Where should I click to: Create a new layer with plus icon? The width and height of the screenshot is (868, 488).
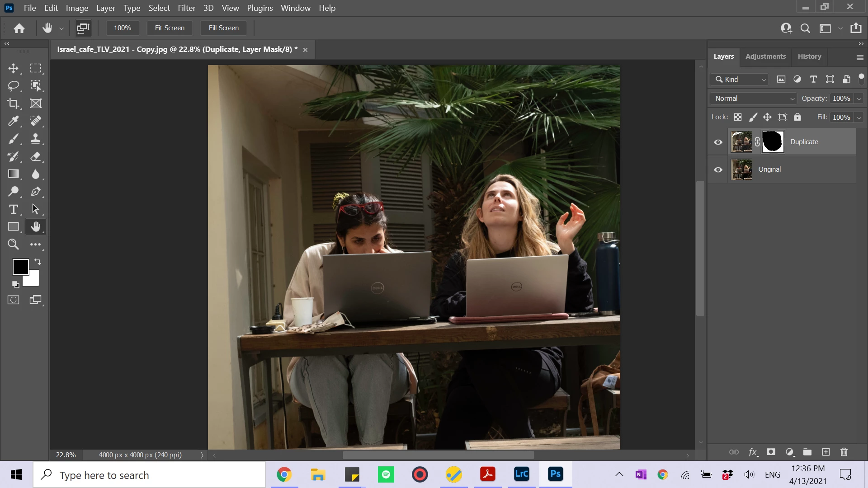pos(826,452)
